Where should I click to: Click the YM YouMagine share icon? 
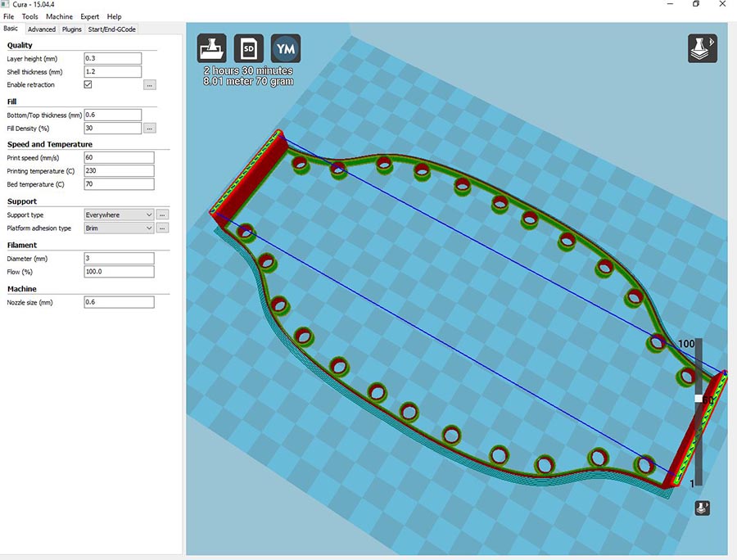point(286,48)
